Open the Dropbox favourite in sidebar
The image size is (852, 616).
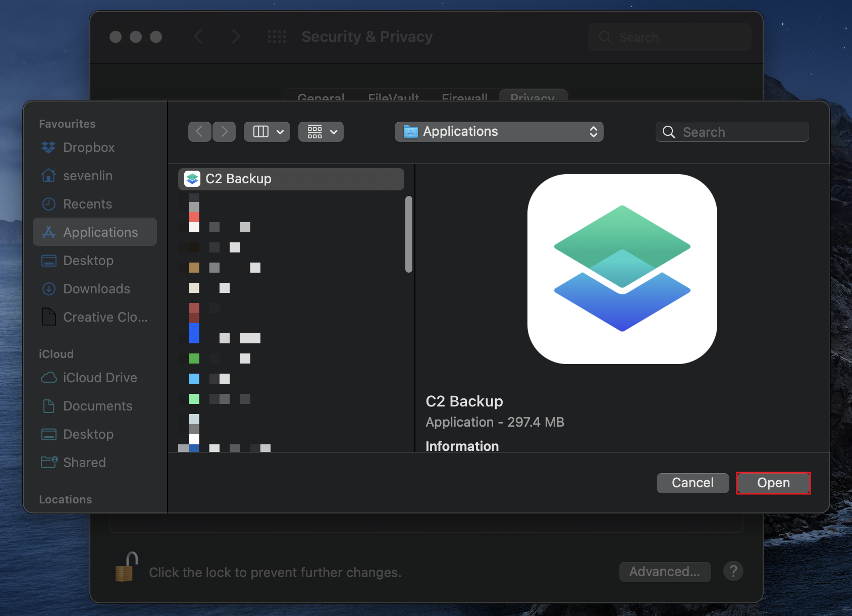point(88,147)
